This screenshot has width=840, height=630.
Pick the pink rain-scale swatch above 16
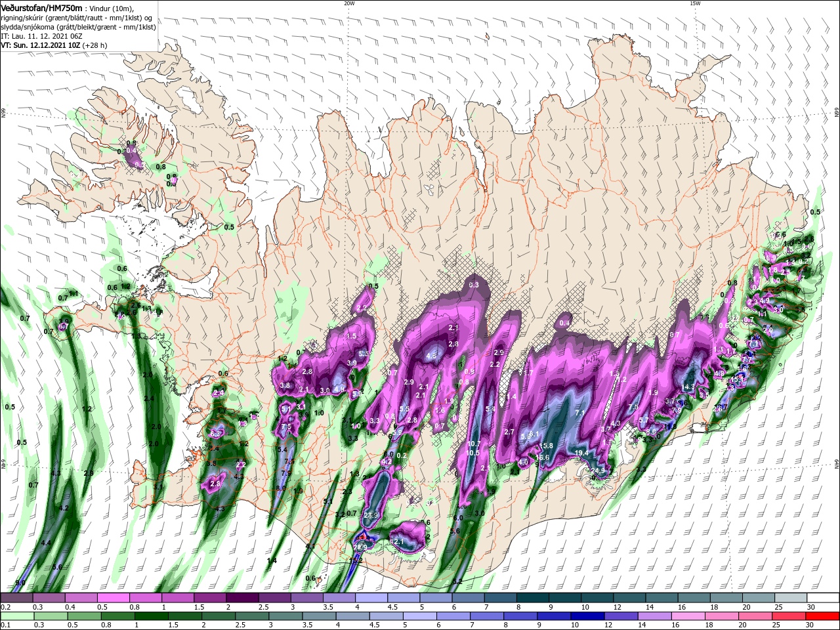tap(688, 616)
